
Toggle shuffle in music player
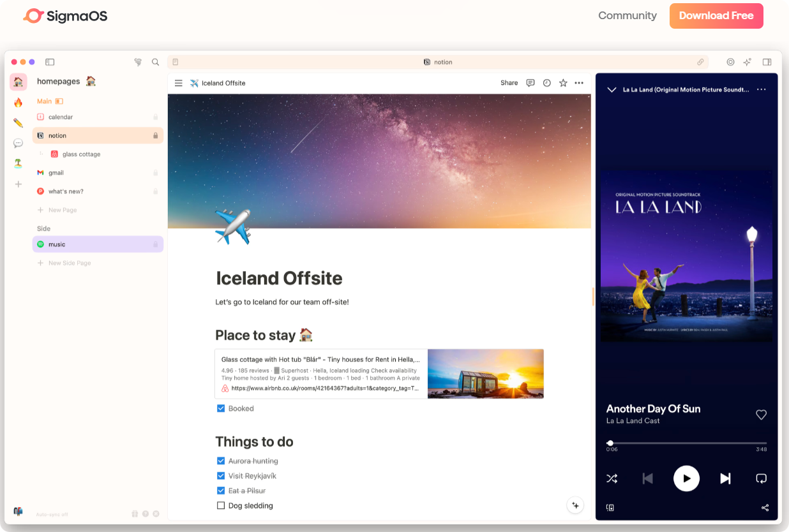click(611, 478)
